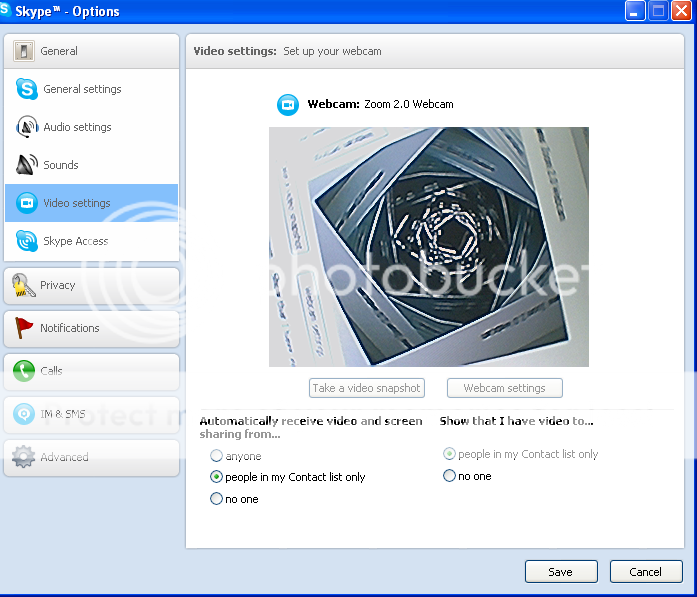Viewport: 697px width, 597px height.
Task: Select 'no one' under Show that I have video
Action: point(449,476)
